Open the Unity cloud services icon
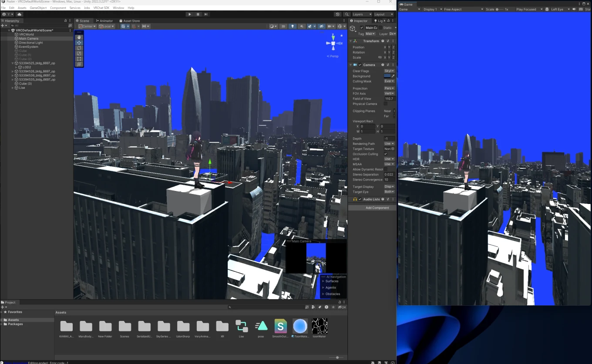This screenshot has width=592, height=364. click(x=19, y=14)
